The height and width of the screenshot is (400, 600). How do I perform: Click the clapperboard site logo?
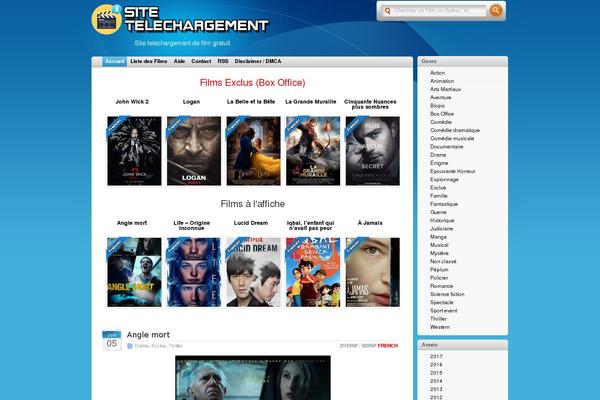[x=107, y=20]
